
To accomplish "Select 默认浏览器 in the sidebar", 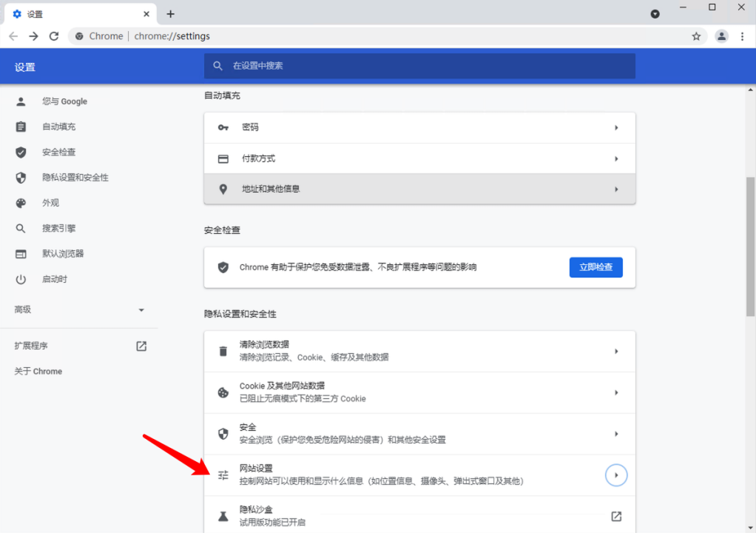I will click(x=63, y=254).
